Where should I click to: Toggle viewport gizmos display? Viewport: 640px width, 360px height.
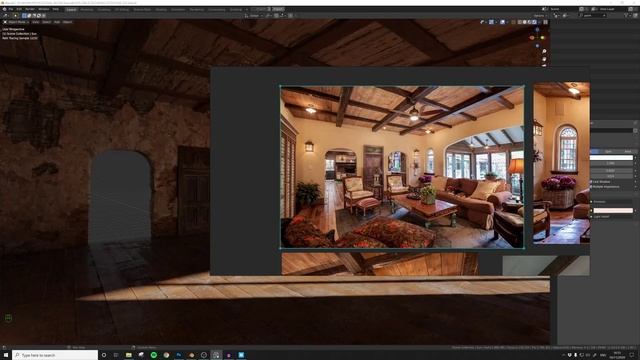[491, 22]
